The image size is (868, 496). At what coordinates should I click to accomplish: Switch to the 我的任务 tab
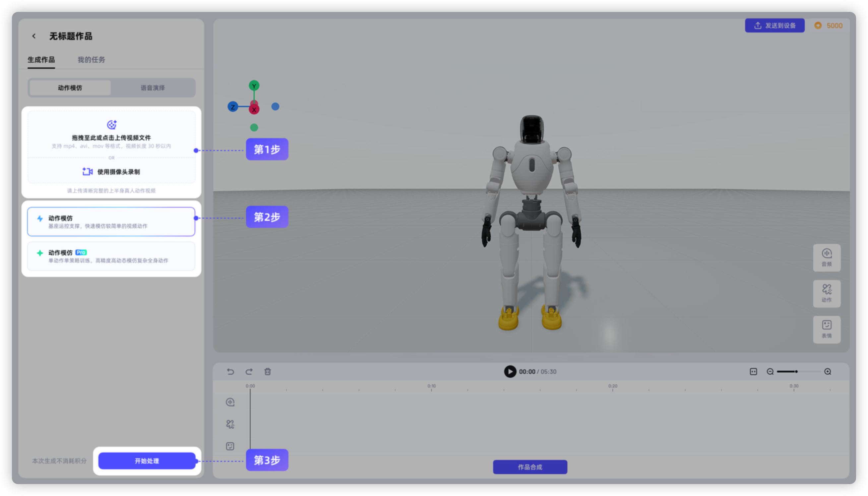pyautogui.click(x=91, y=60)
